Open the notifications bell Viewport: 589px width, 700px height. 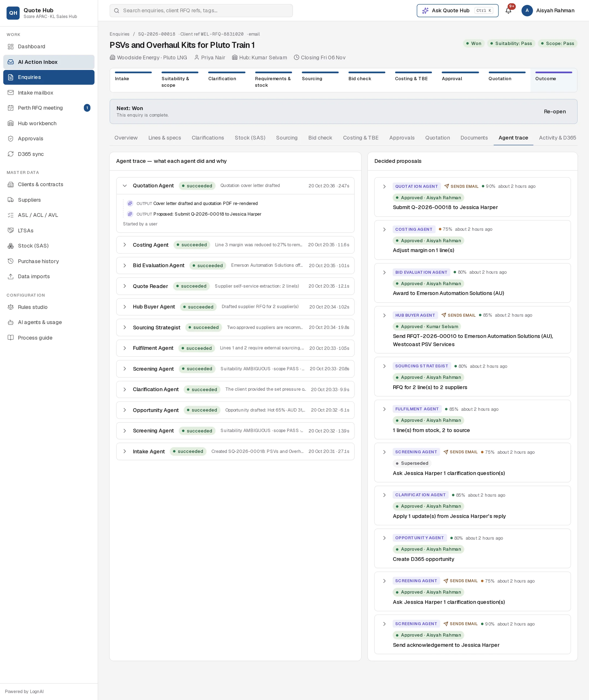coord(508,11)
